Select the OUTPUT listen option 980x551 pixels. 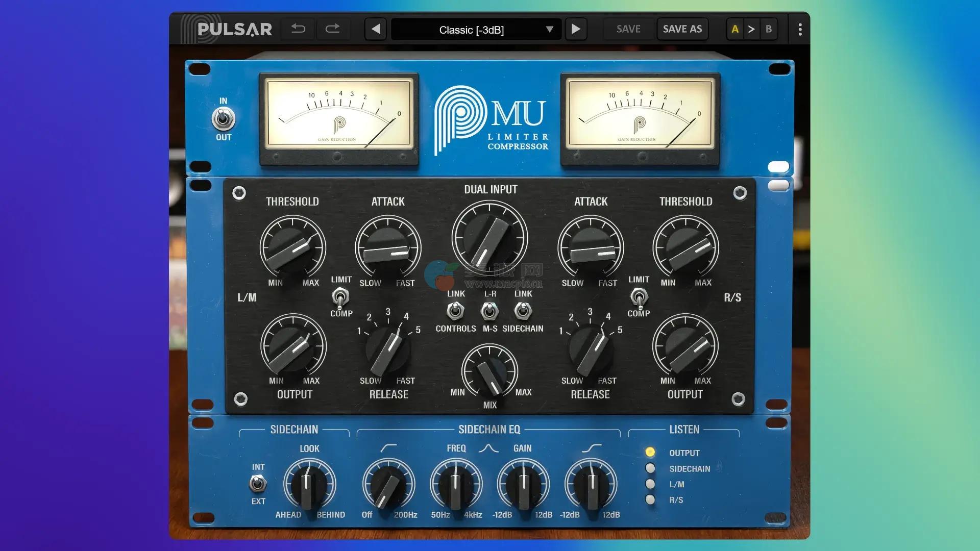[x=650, y=452]
